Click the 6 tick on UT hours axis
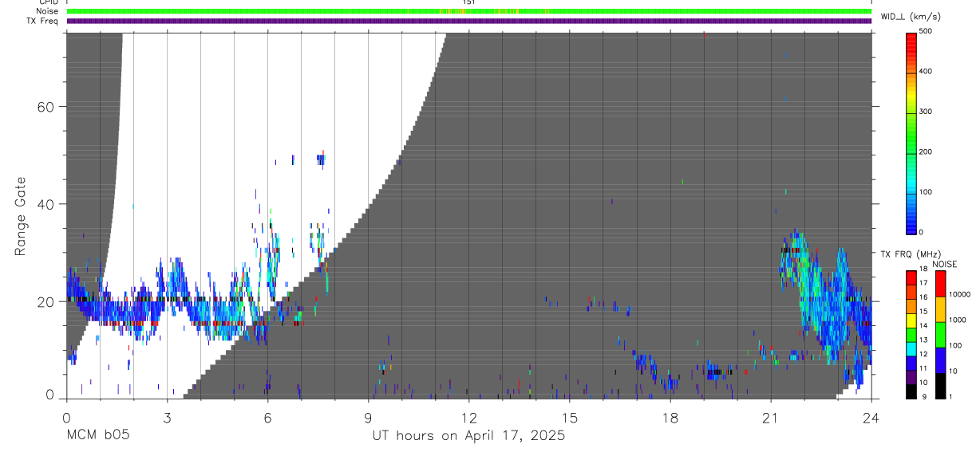Image resolution: width=980 pixels, height=452 pixels. click(x=267, y=418)
